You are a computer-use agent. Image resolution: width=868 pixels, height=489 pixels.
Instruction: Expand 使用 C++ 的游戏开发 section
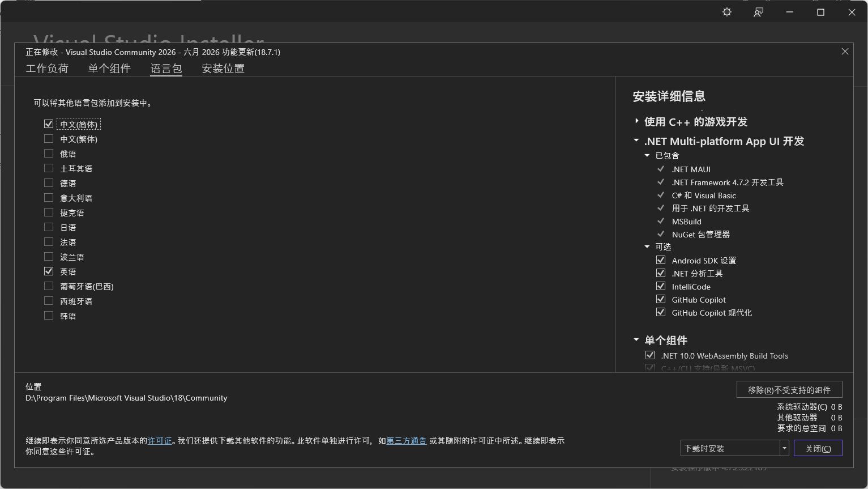point(636,121)
